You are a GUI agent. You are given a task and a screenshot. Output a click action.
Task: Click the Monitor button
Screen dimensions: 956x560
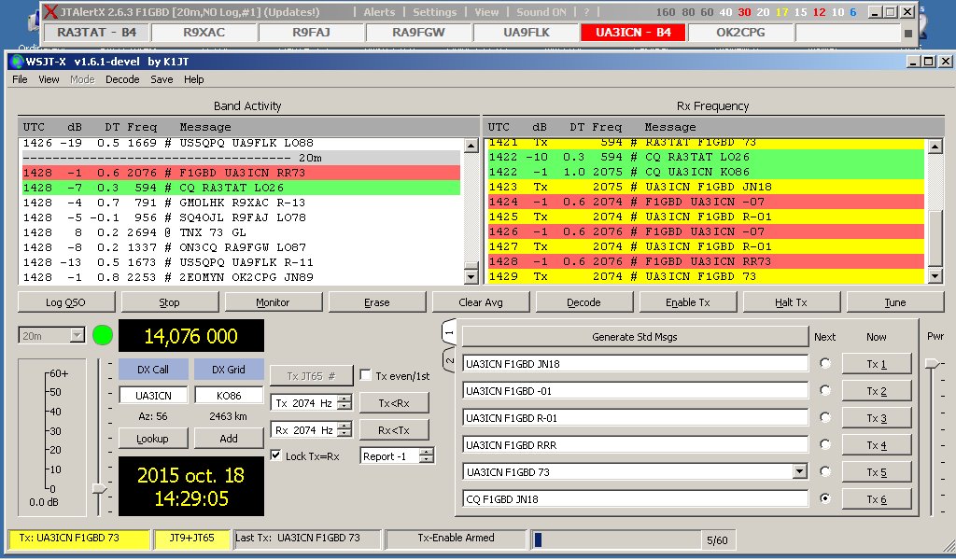(273, 302)
